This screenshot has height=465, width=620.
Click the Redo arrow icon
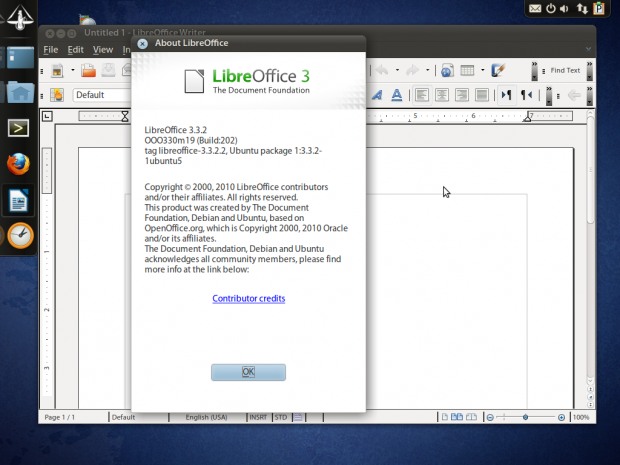point(412,71)
